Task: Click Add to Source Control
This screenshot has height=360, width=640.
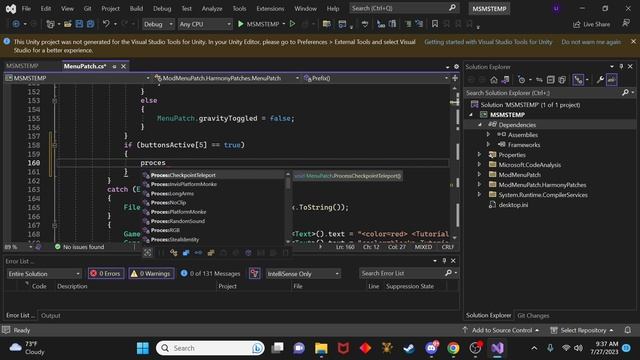Action: click(502, 330)
